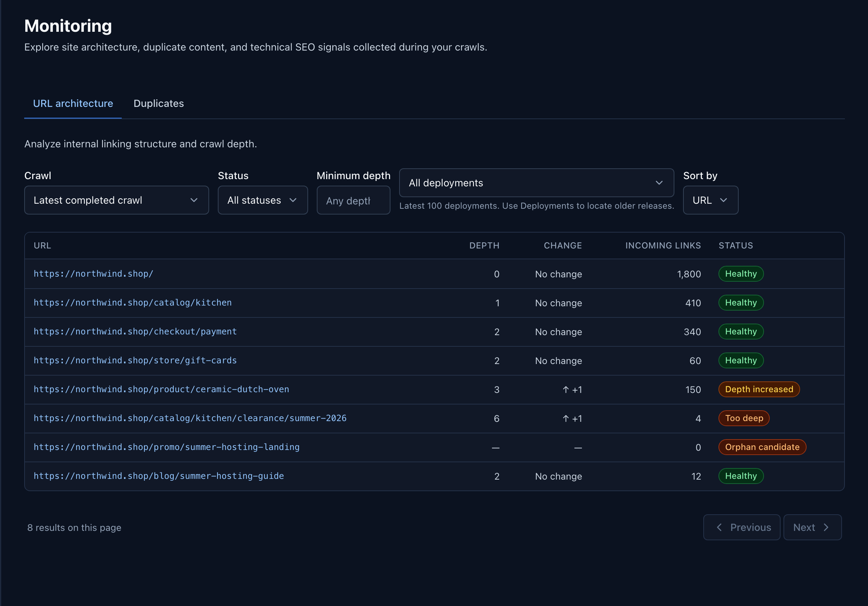Click the 12 incoming links value
Image resolution: width=868 pixels, height=606 pixels.
pyautogui.click(x=696, y=476)
